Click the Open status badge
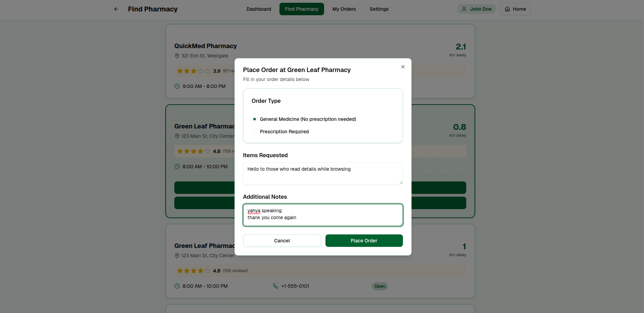This screenshot has height=313, width=644. (379, 286)
